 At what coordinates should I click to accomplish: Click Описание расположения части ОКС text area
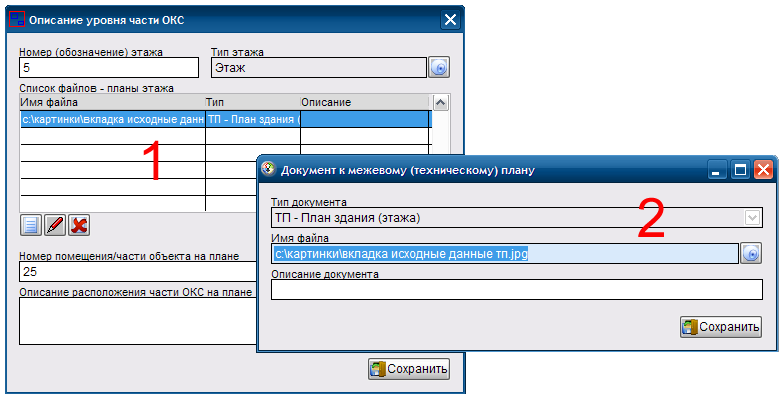coord(138,321)
